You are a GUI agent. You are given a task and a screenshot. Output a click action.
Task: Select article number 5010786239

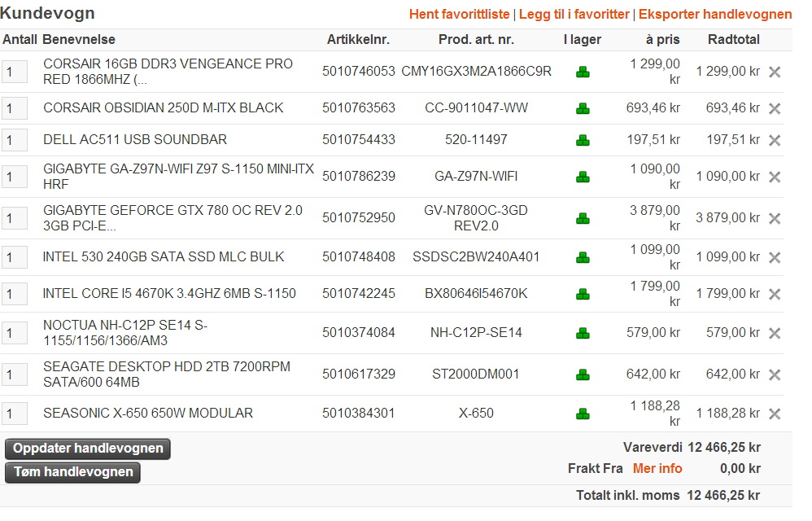[358, 177]
